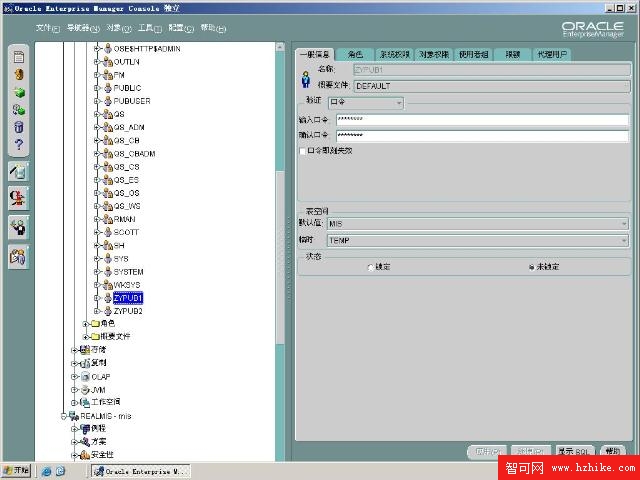Click the tree panel vertical scrollbar thumb
The image size is (640, 480).
[280, 258]
